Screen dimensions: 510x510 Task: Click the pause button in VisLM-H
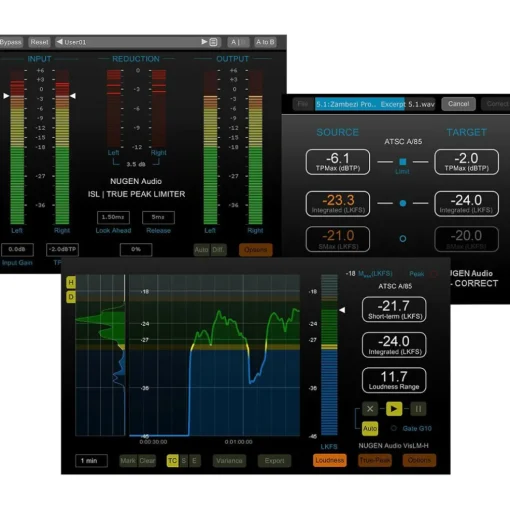[x=418, y=409]
